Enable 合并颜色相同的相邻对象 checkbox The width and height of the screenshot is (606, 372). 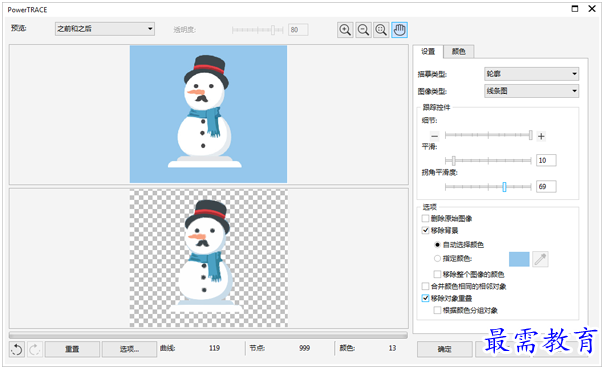(x=426, y=286)
